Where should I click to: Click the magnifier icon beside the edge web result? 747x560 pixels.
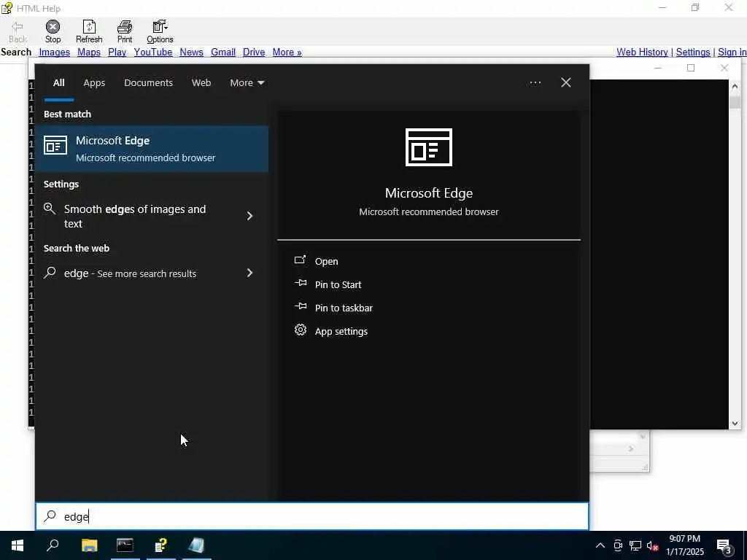click(50, 273)
